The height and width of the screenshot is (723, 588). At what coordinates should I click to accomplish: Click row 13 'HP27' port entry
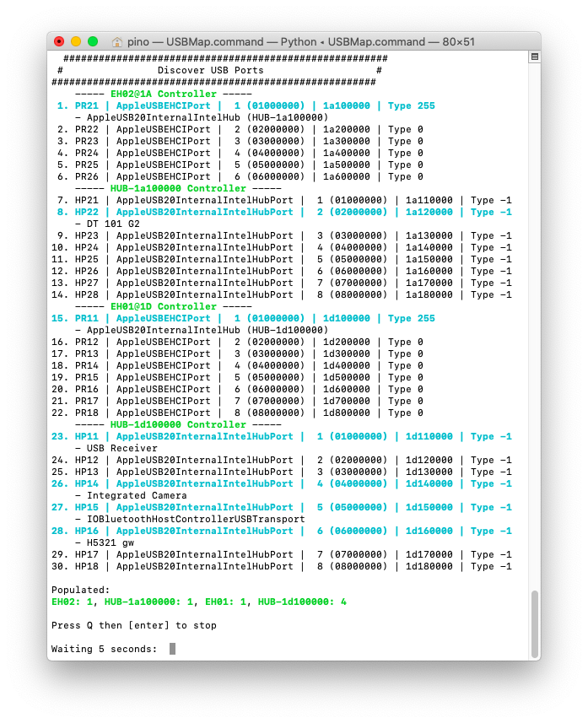coord(281,283)
